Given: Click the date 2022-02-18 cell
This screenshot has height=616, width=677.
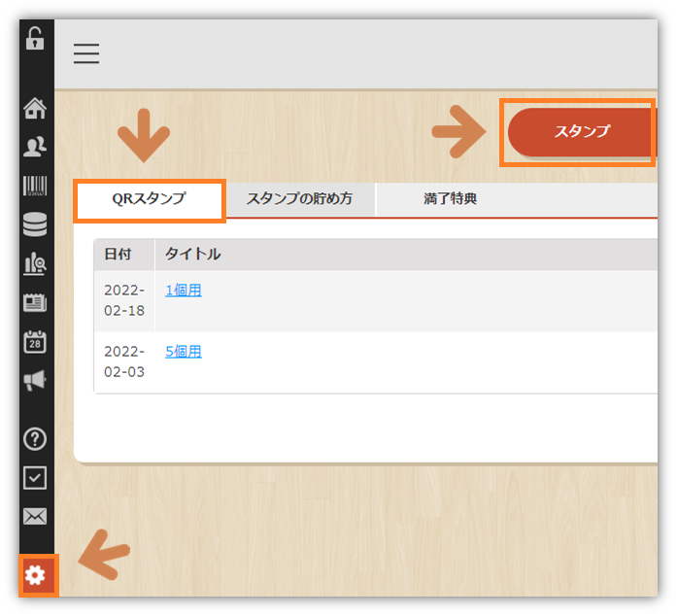Looking at the screenshot, I should click(124, 300).
